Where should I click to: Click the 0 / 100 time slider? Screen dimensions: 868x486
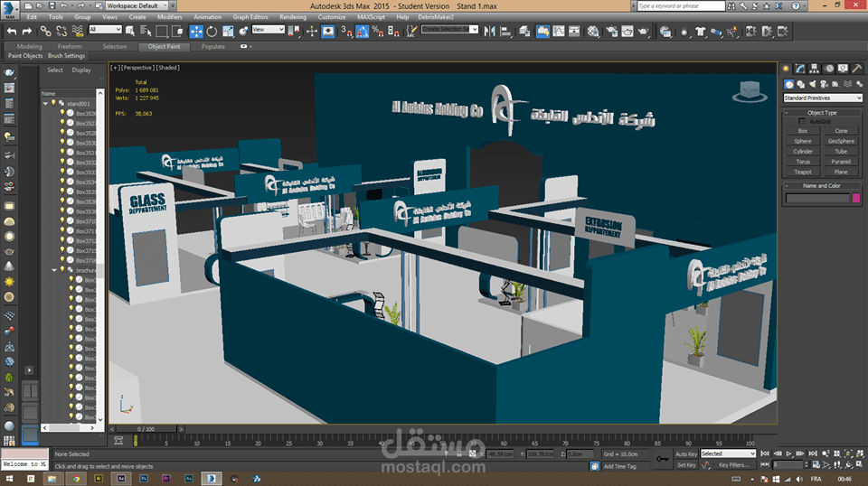pyautogui.click(x=146, y=429)
